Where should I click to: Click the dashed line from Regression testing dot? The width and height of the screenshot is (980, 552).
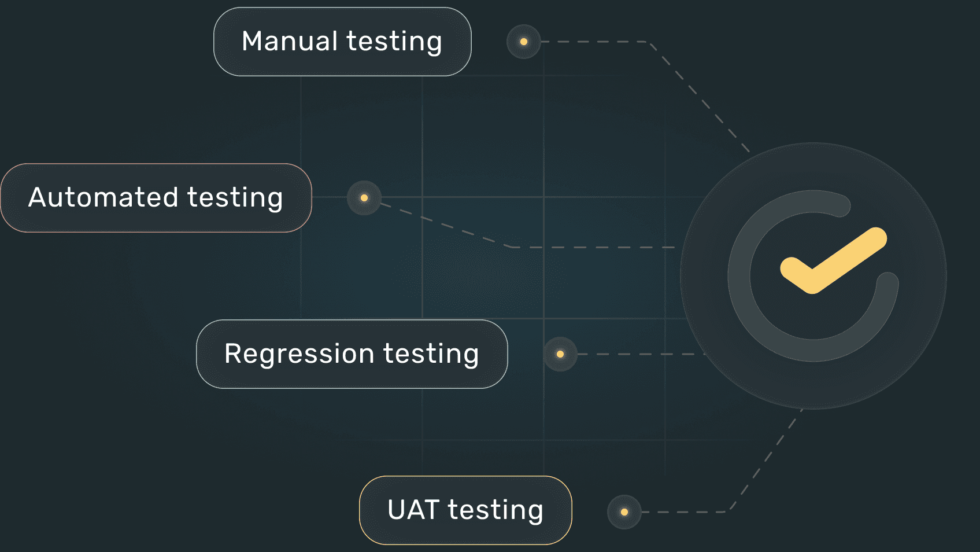click(642, 354)
